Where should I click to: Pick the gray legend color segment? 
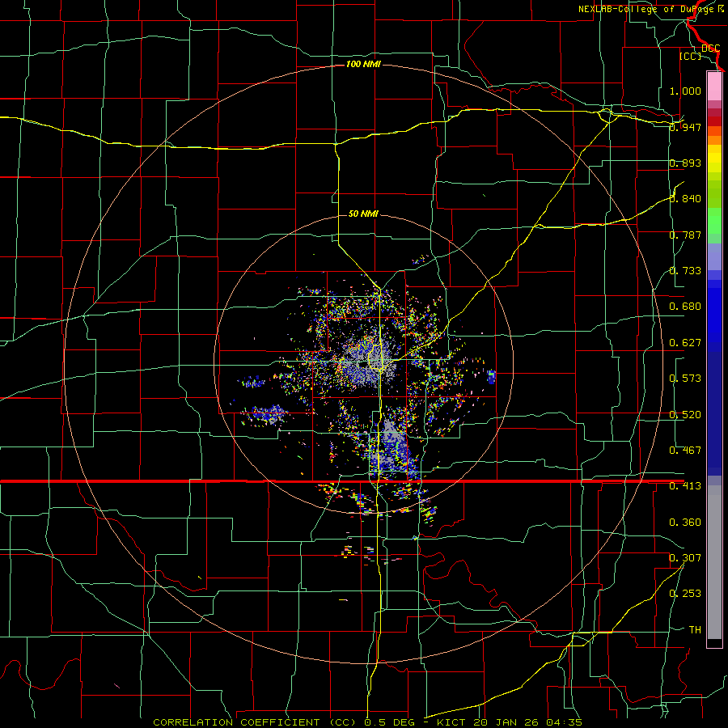point(714,562)
